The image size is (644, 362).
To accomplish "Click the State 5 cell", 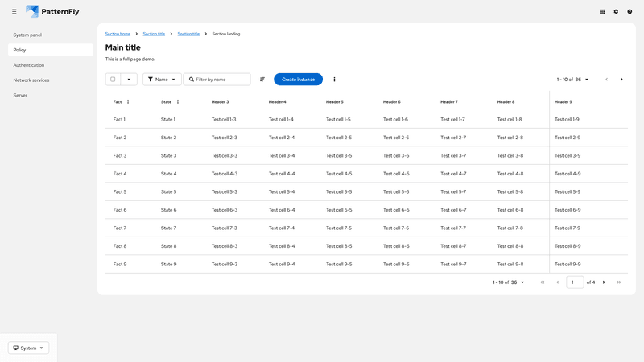I will [168, 191].
